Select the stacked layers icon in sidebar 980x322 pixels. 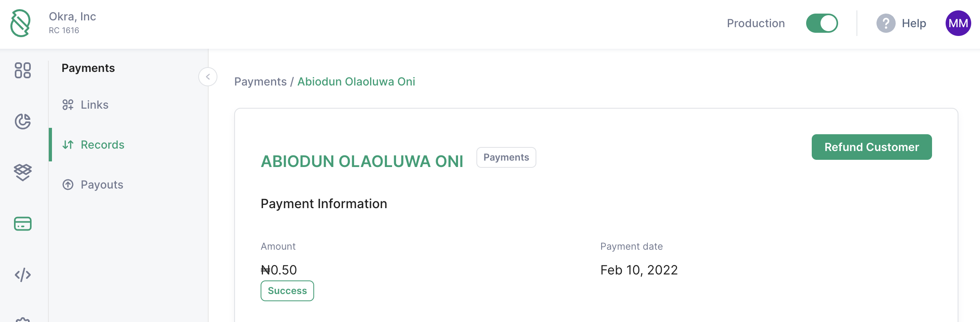[23, 173]
